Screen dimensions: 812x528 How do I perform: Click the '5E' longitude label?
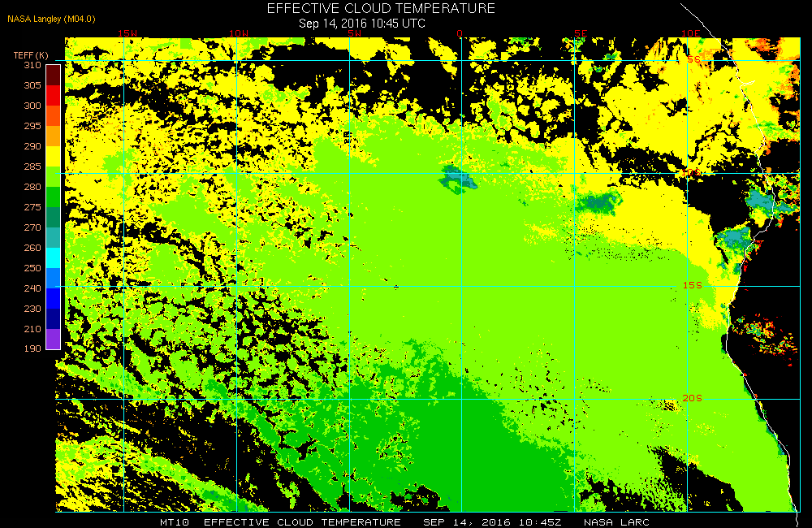tap(581, 33)
